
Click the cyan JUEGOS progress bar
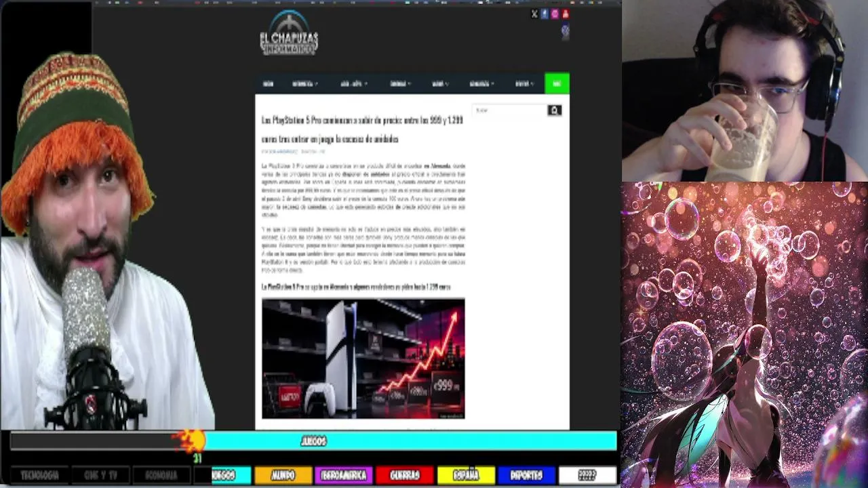tap(410, 441)
